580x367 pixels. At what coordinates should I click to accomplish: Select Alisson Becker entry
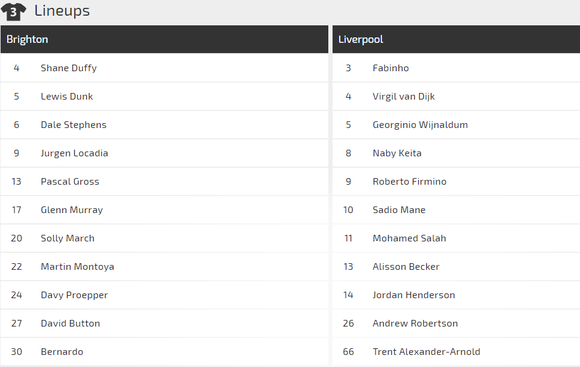coord(456,267)
